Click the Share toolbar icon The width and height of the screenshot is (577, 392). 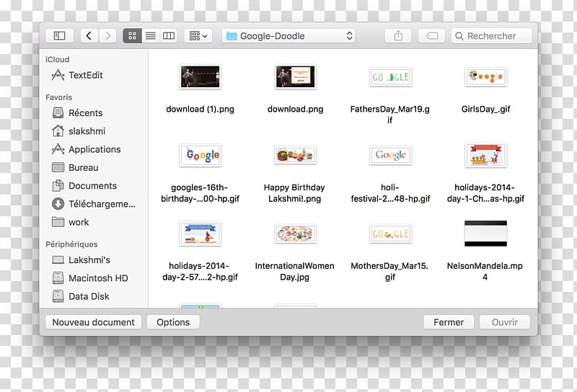(x=398, y=35)
